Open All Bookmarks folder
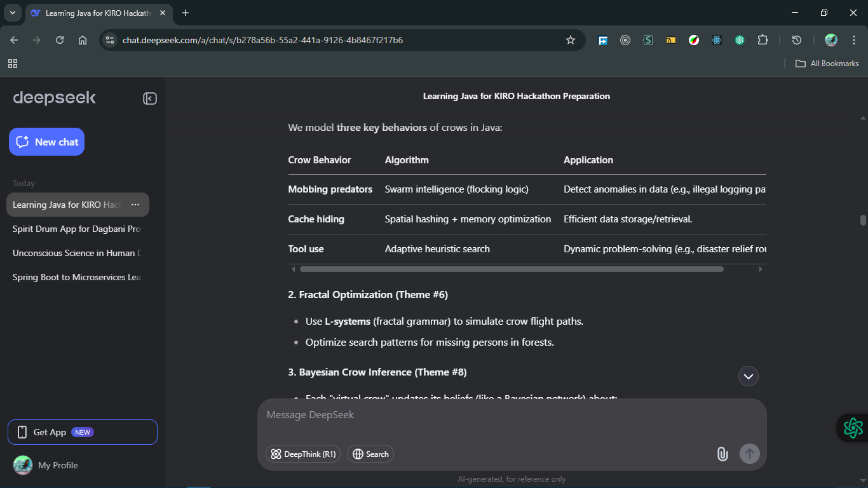Image resolution: width=868 pixels, height=488 pixels. click(x=827, y=64)
